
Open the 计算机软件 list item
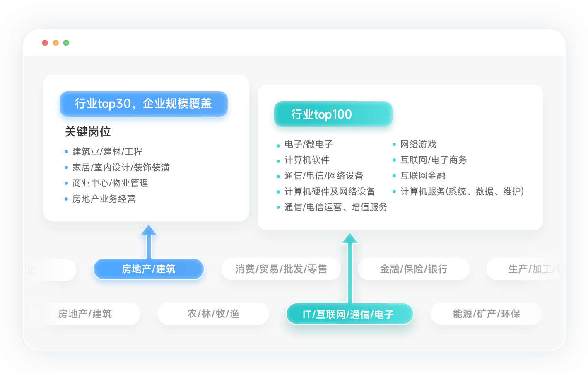pyautogui.click(x=307, y=160)
